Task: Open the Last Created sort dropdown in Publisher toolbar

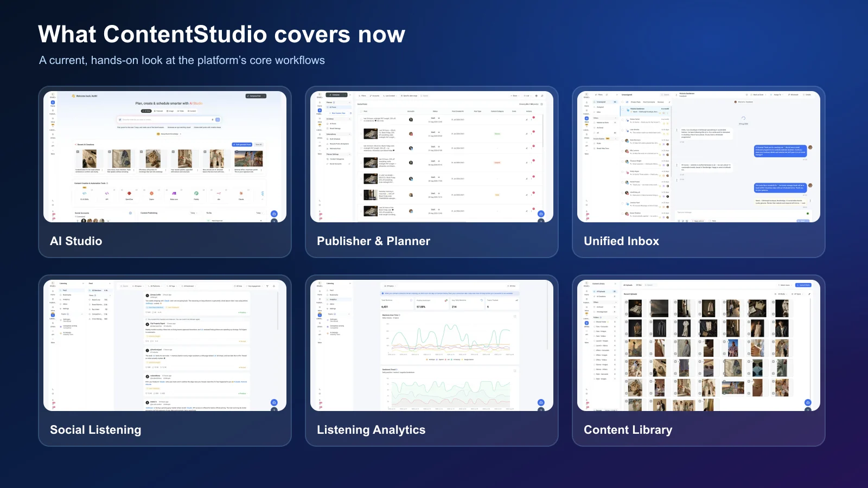Action: point(390,96)
